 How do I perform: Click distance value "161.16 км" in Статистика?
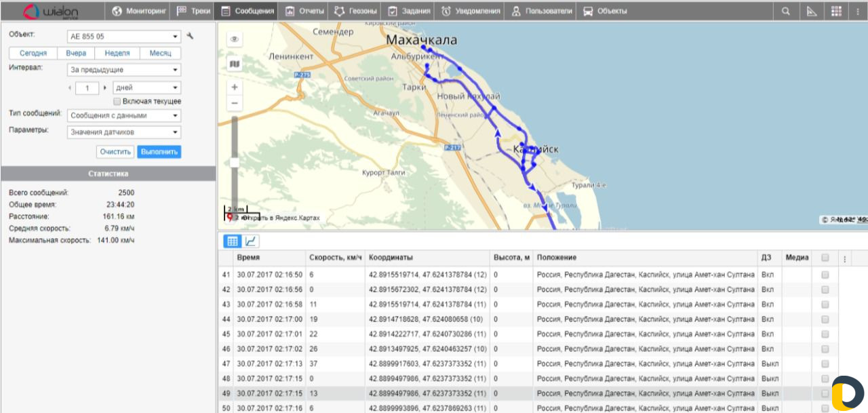click(119, 216)
